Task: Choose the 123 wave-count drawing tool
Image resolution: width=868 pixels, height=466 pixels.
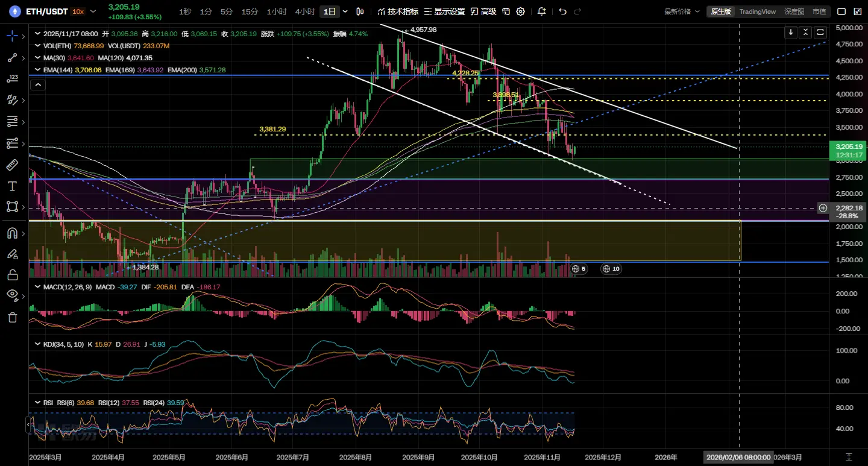Action: click(12, 79)
